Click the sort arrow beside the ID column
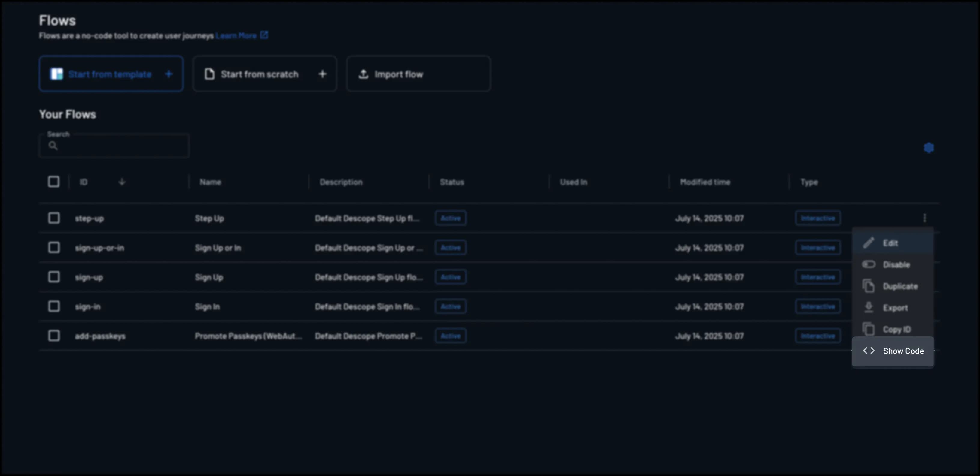The height and width of the screenshot is (476, 980). (x=122, y=182)
